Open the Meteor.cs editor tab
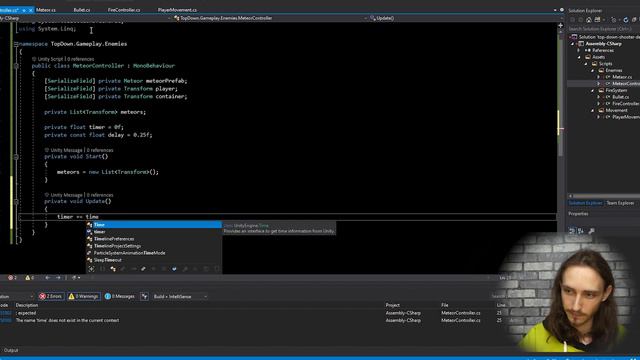640x360 pixels. pyautogui.click(x=46, y=10)
